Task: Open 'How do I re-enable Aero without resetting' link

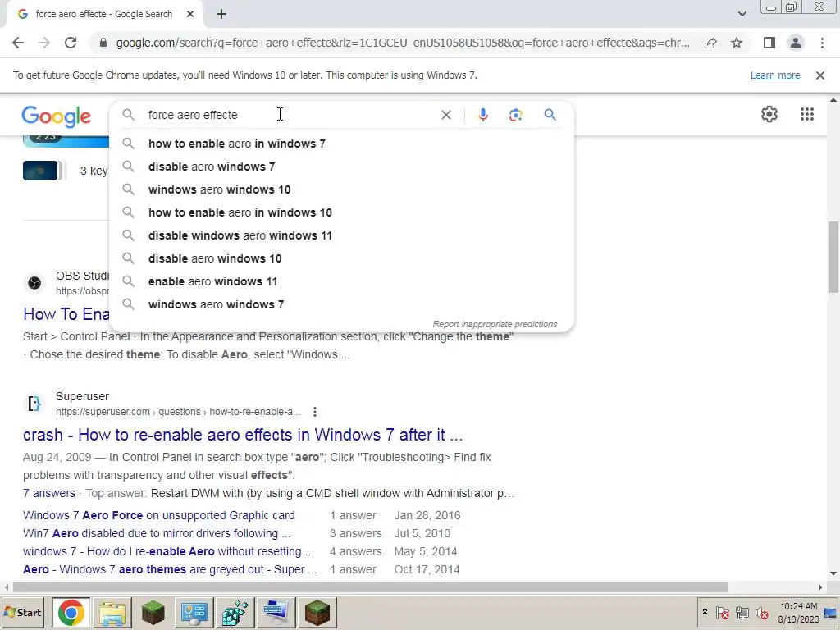Action: pos(169,551)
